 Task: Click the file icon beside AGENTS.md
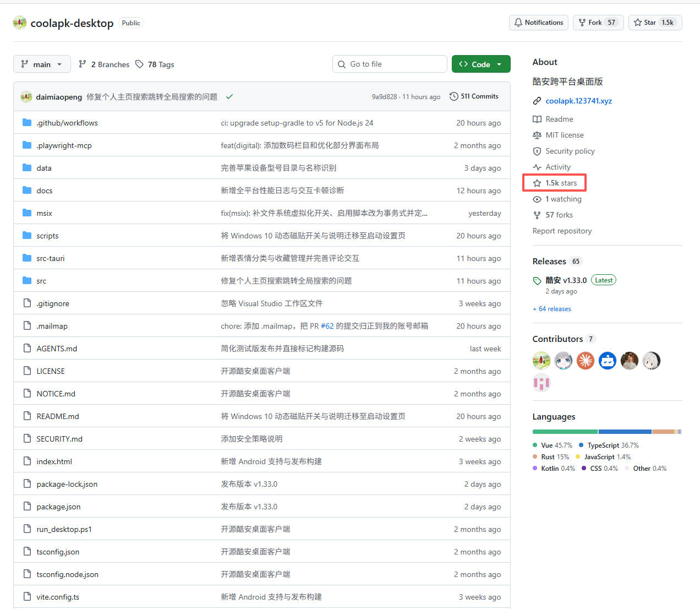(x=27, y=348)
